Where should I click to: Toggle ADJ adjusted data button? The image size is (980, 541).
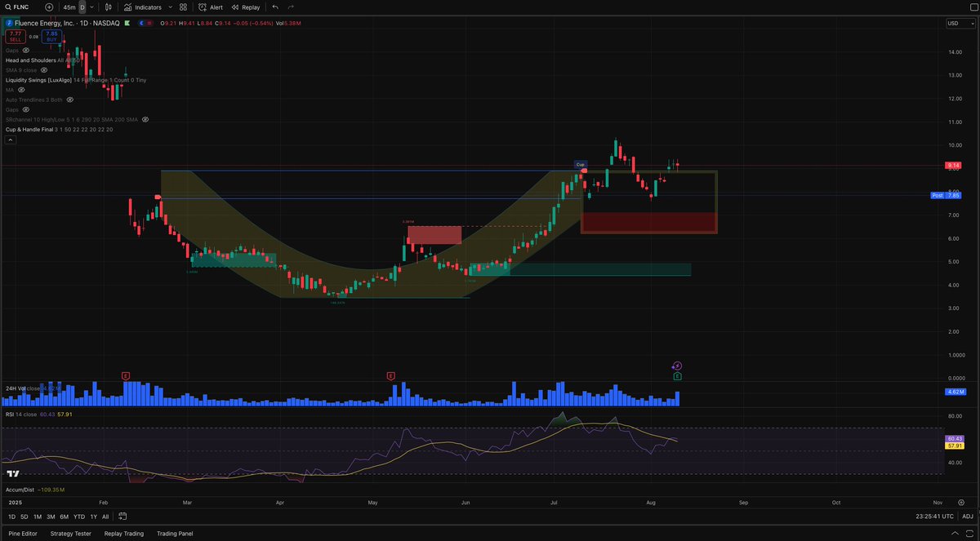(967, 517)
